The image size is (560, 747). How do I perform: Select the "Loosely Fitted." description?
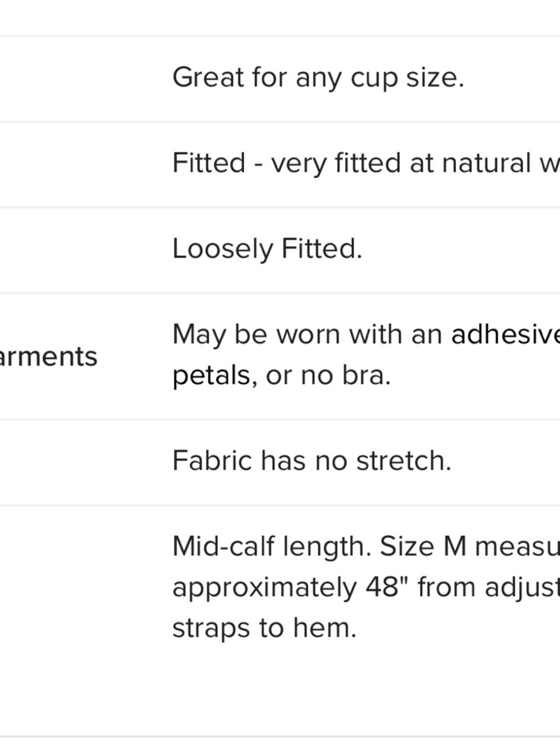(267, 249)
